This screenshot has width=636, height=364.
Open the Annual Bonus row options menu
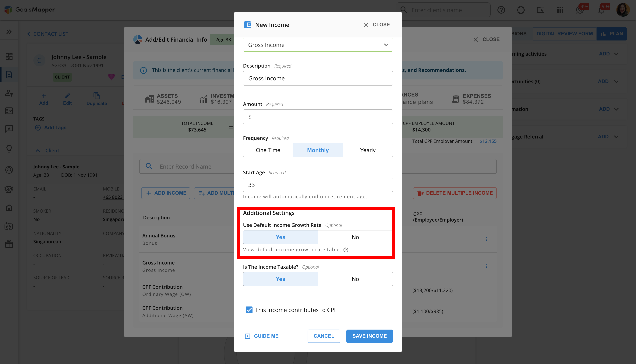click(486, 239)
